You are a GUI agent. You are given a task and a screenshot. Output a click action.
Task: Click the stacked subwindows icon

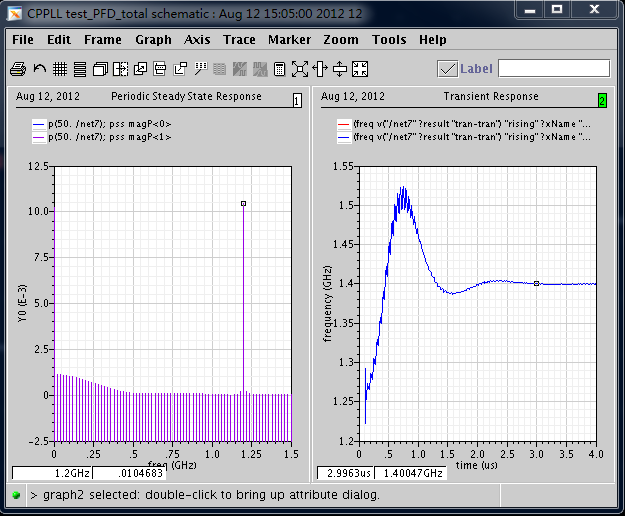coord(100,69)
